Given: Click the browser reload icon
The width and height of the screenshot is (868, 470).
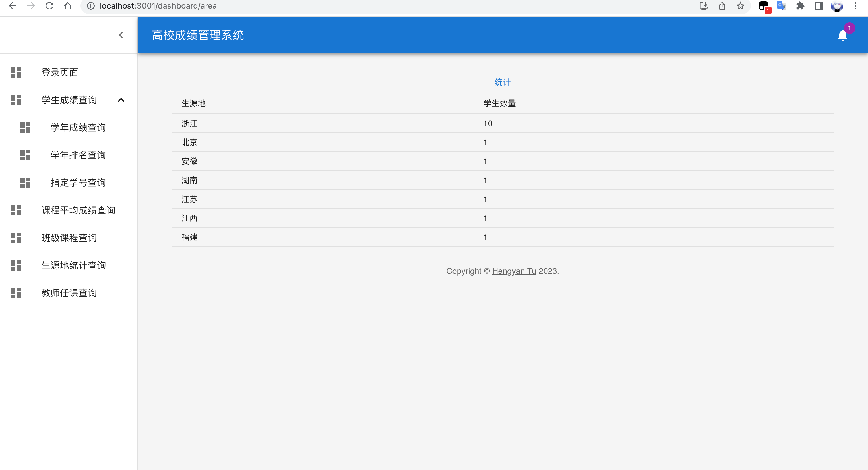Looking at the screenshot, I should coord(50,6).
